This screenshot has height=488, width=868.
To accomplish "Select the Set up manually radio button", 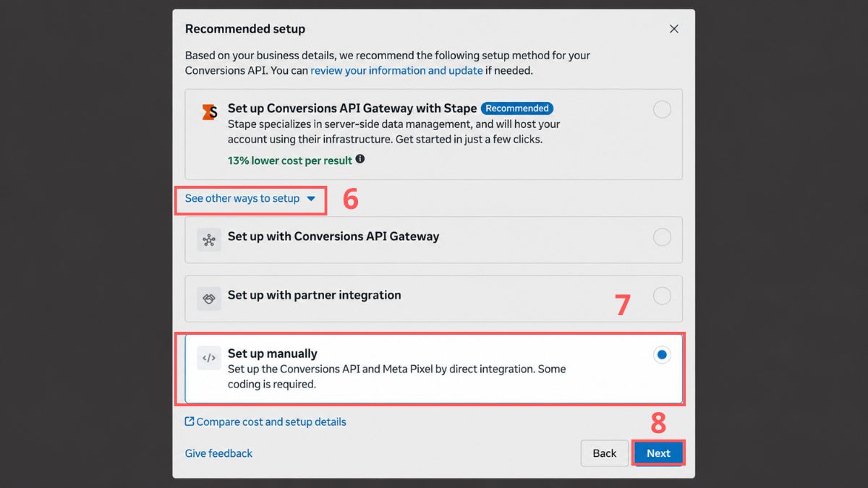I will [x=662, y=355].
